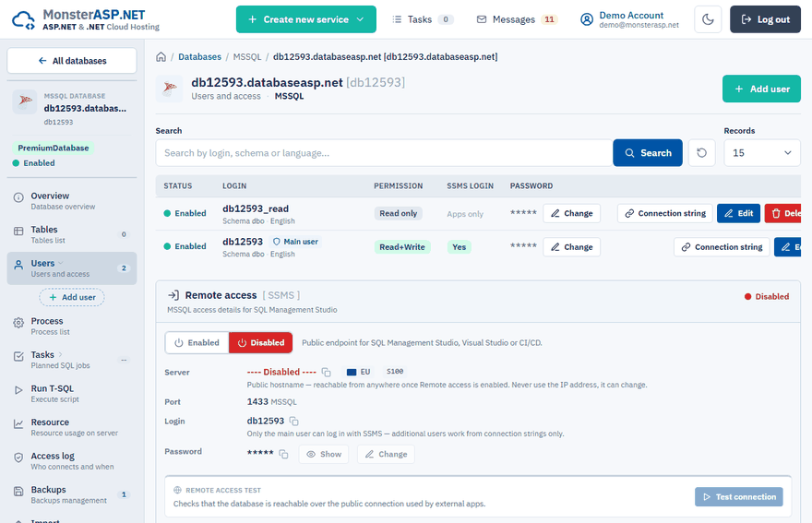Copy the password asterisks icon
Screen dimensions: 812x523
pyautogui.click(x=284, y=454)
